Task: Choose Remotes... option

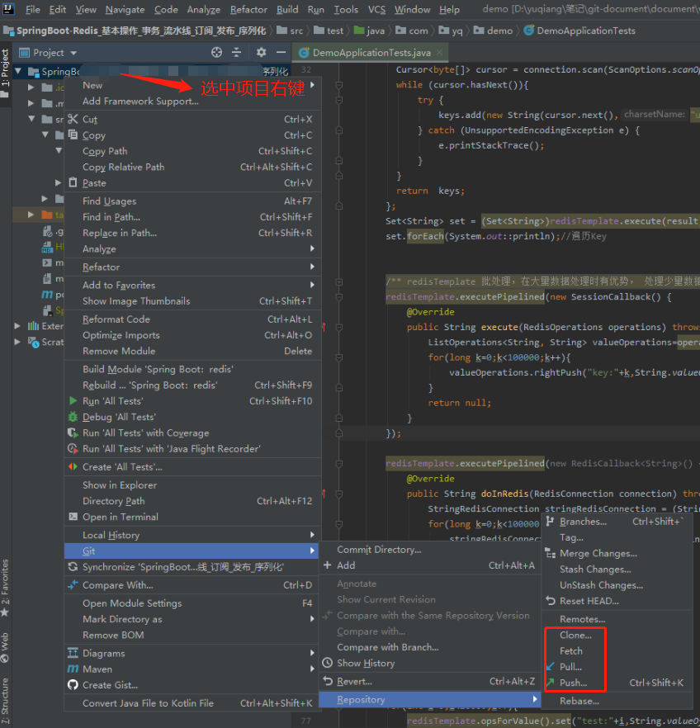Action: pos(617,619)
